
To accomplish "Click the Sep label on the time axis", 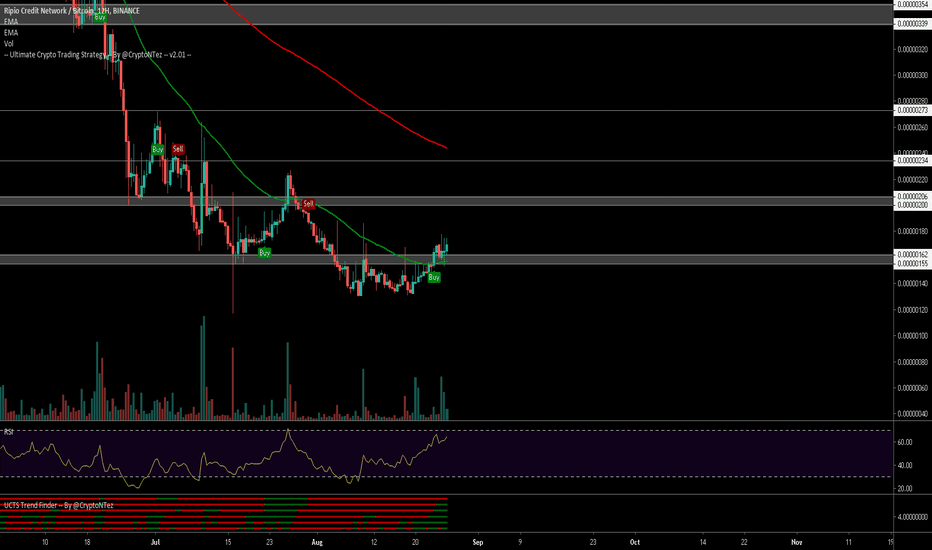I will click(x=477, y=542).
